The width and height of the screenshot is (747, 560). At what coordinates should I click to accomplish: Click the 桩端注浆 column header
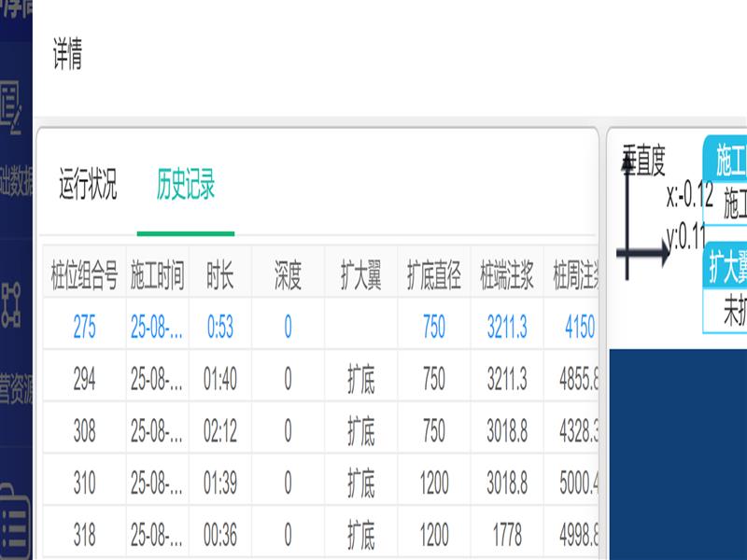[506, 275]
